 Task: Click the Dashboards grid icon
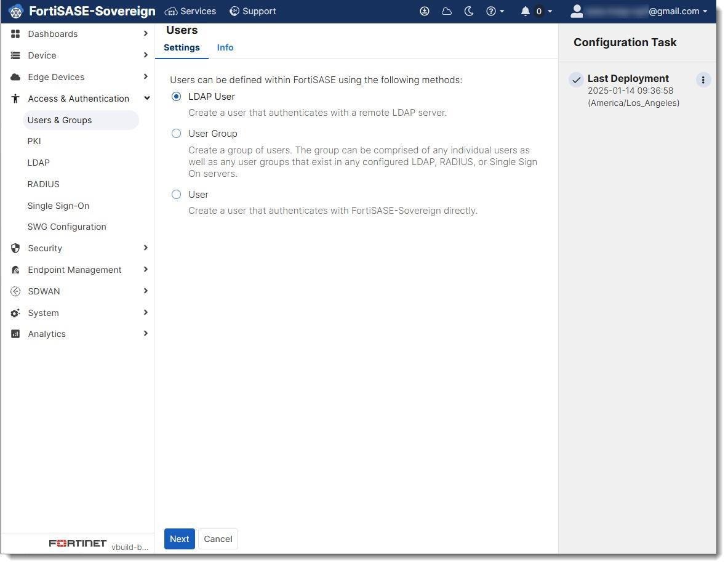click(15, 34)
